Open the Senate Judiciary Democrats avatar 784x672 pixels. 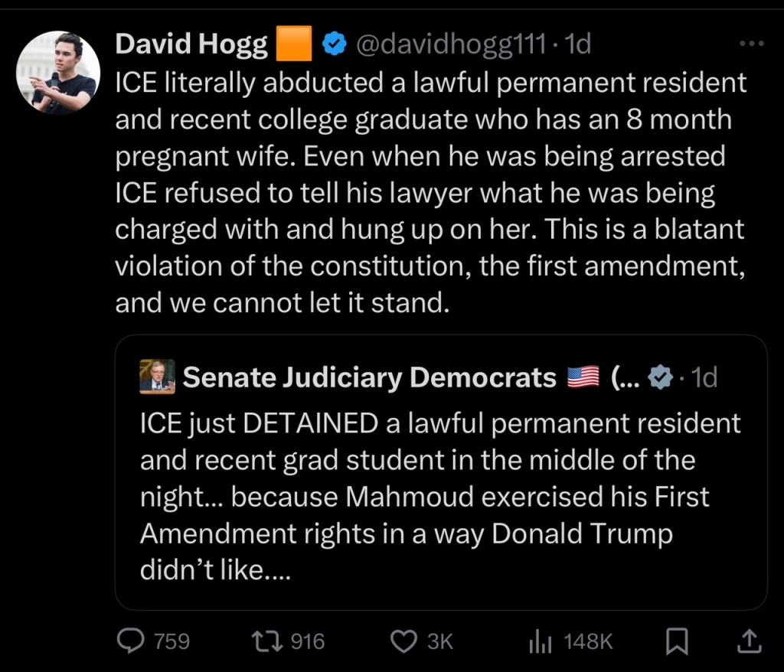tap(157, 377)
